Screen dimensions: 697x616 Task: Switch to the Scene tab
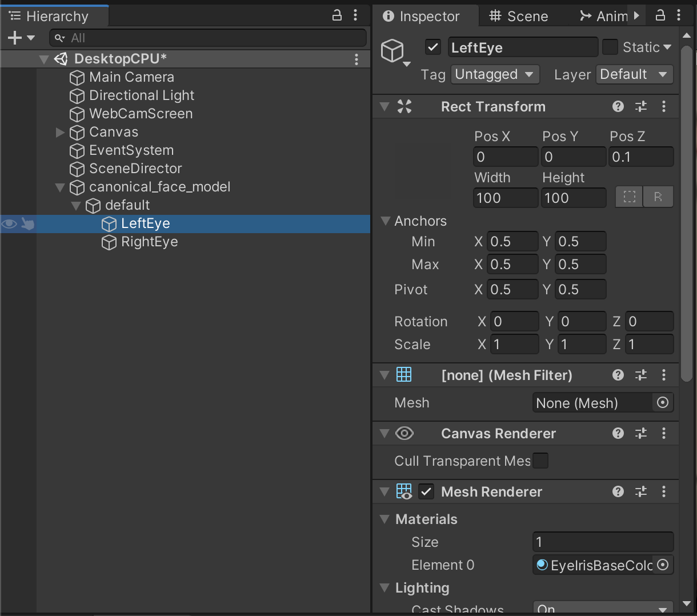pyautogui.click(x=519, y=15)
